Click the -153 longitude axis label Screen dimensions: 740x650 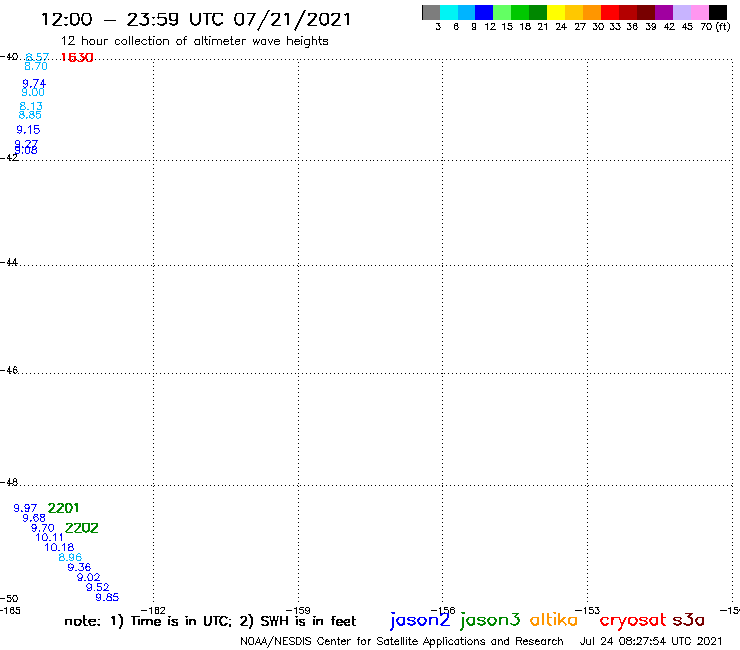click(x=588, y=610)
